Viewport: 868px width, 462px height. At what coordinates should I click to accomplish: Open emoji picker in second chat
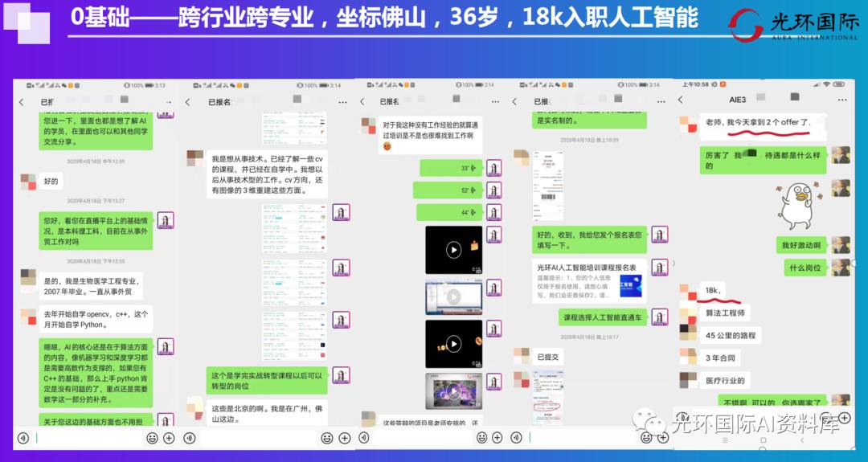pos(327,438)
